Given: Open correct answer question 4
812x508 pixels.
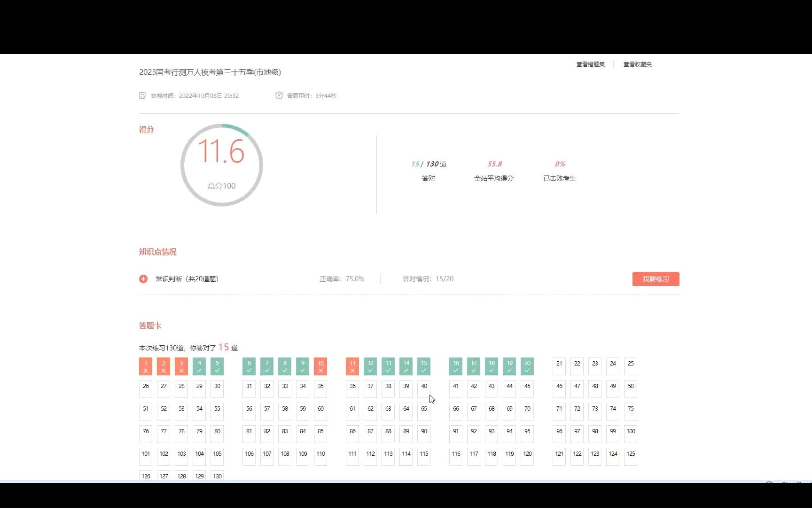Looking at the screenshot, I should pos(199,366).
